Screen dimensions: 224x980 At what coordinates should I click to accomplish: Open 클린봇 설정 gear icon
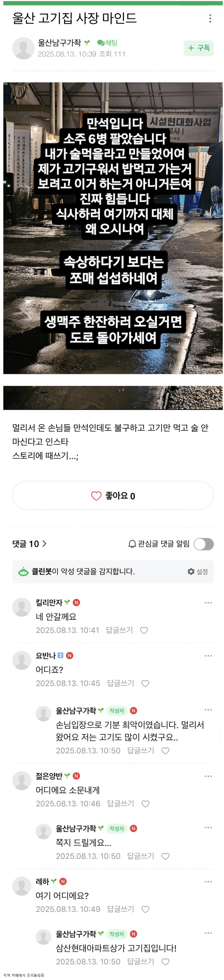coord(191,571)
